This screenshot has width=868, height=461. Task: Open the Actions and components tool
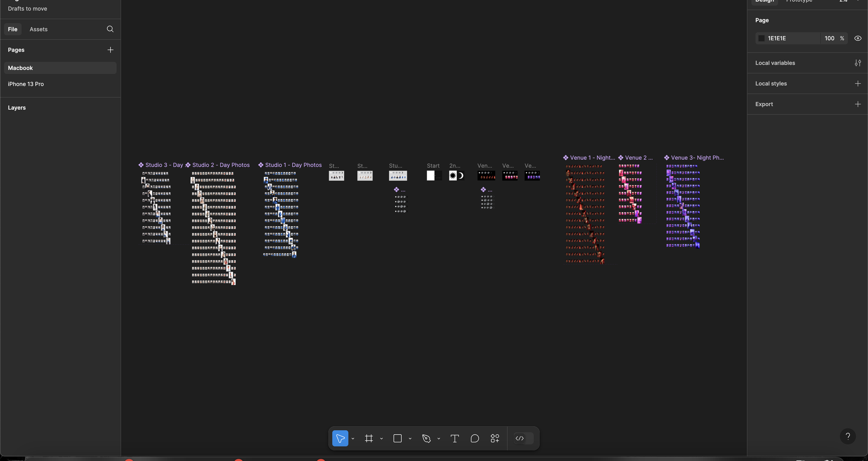tap(495, 438)
